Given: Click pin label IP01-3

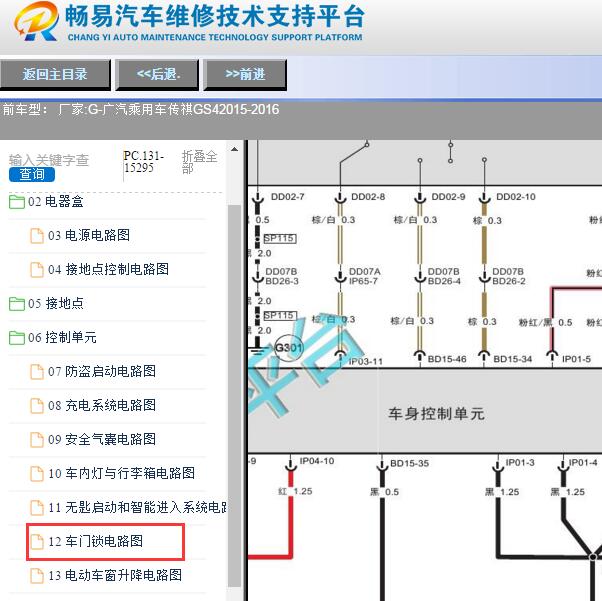Looking at the screenshot, I should 520,462.
